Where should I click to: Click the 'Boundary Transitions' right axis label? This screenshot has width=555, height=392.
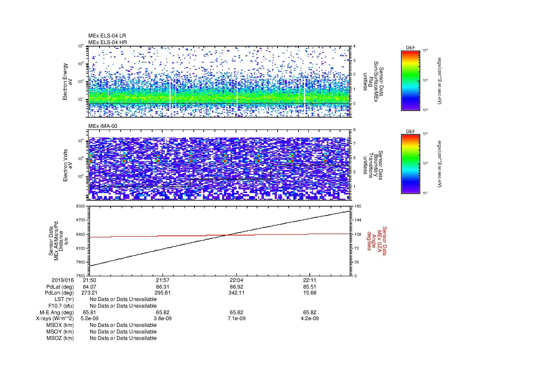tap(373, 165)
